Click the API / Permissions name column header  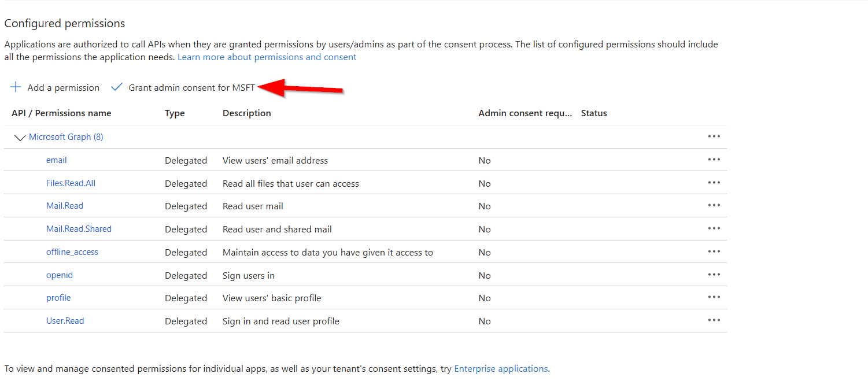click(x=61, y=113)
